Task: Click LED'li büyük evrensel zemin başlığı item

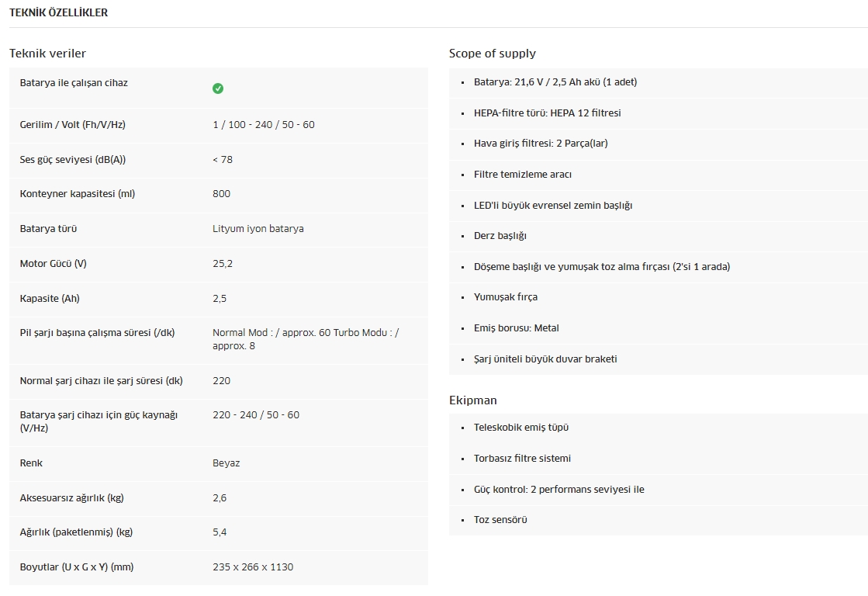Action: 553,206
